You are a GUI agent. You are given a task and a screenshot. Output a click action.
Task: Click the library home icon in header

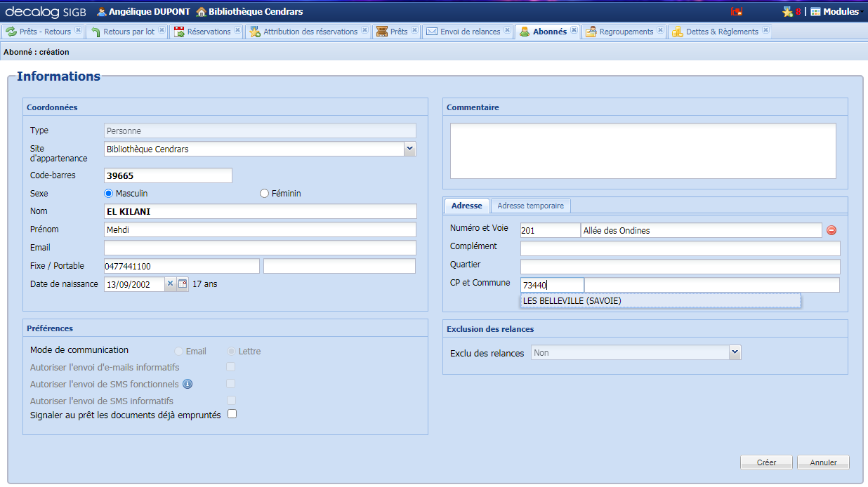pyautogui.click(x=202, y=11)
